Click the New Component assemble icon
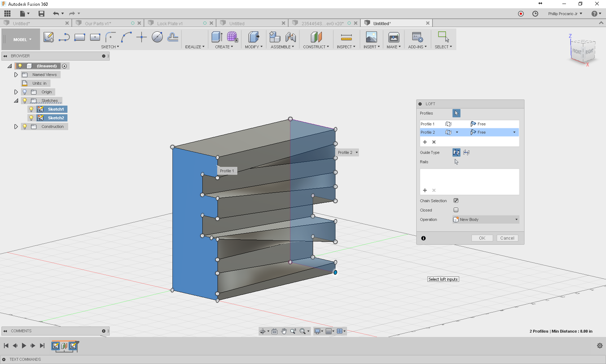The width and height of the screenshot is (606, 364). 275,37
